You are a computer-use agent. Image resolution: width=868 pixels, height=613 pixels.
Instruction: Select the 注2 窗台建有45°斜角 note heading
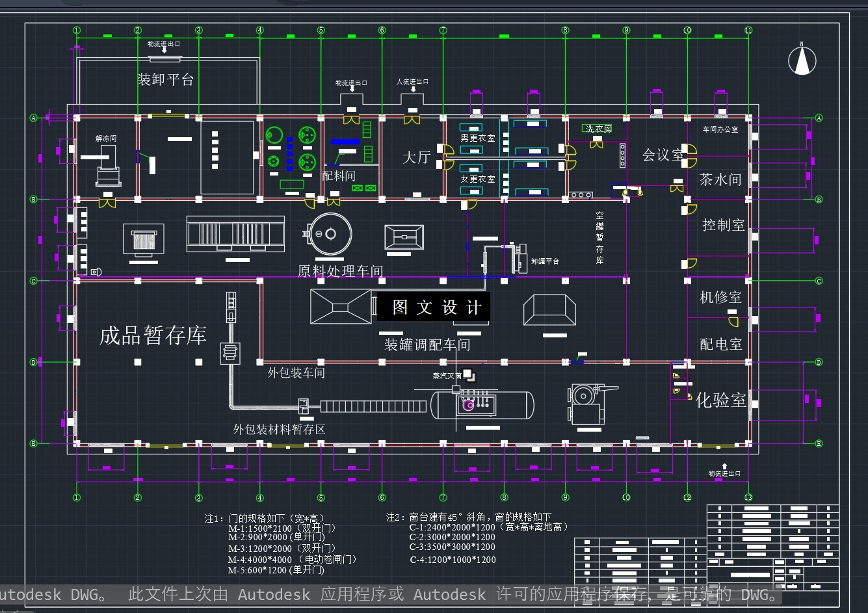[x=469, y=517]
